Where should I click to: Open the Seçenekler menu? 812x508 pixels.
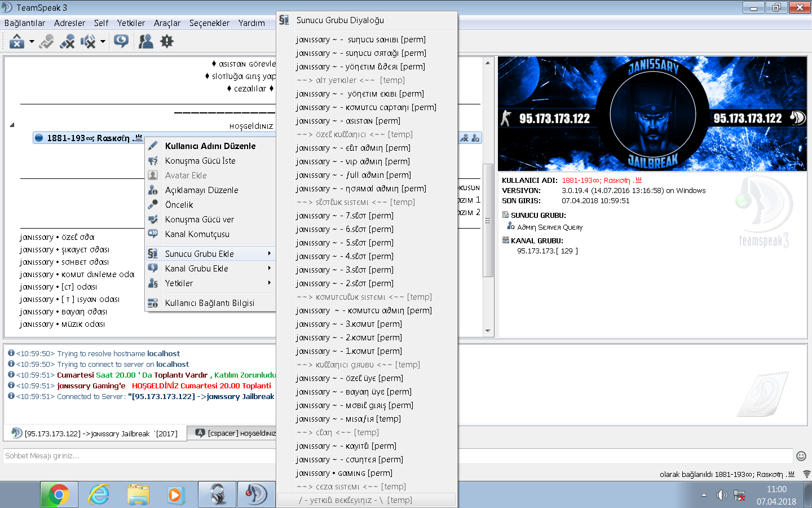[210, 23]
